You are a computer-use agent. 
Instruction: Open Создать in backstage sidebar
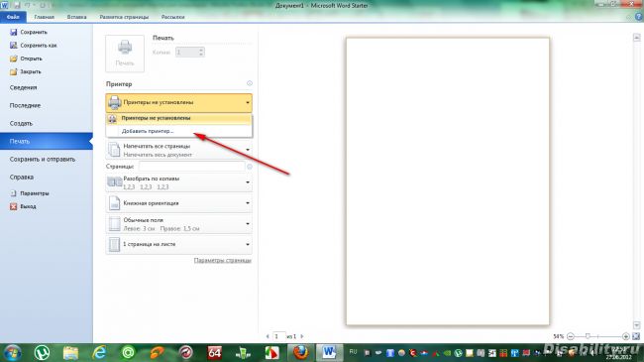pos(22,123)
